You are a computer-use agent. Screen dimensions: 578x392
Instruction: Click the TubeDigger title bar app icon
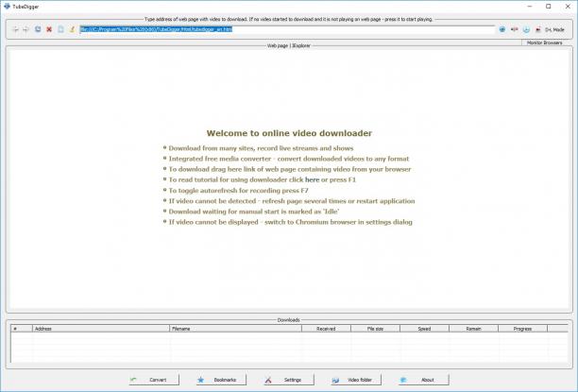[x=7, y=7]
